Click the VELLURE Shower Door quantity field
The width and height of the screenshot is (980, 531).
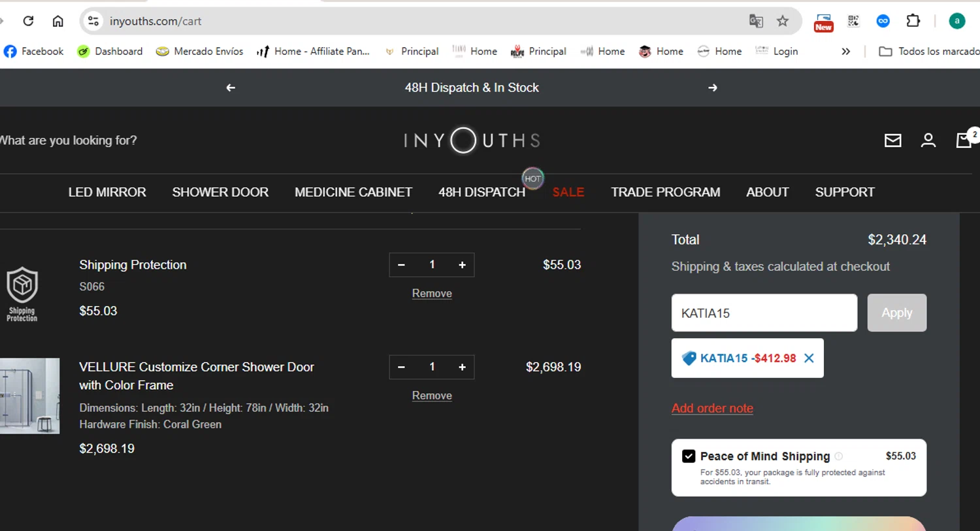(432, 367)
